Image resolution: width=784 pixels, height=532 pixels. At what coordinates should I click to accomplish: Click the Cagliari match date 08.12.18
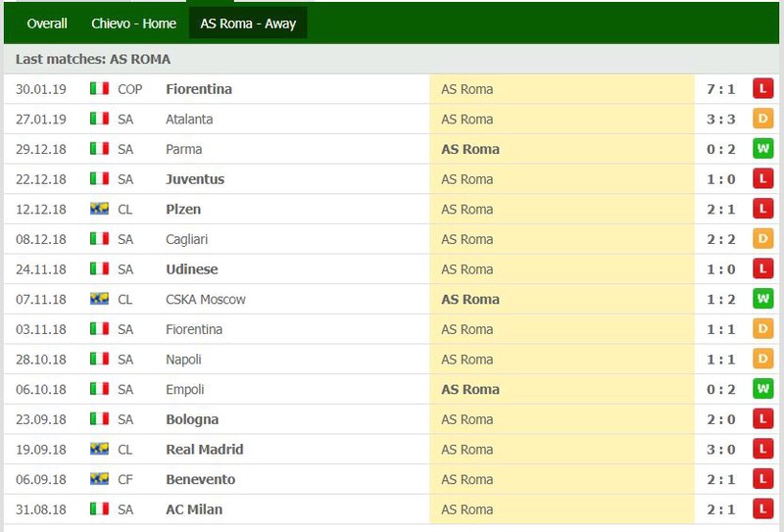(41, 239)
